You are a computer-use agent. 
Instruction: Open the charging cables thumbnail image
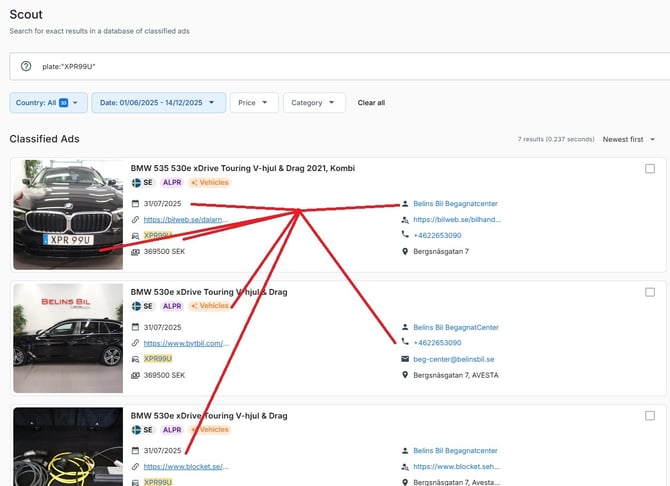click(x=68, y=447)
